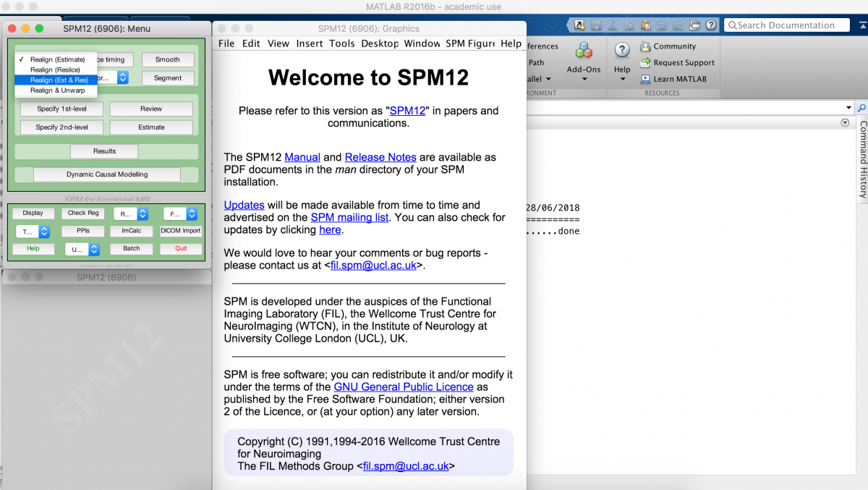Expand the Add-Ons dropdown arrow
This screenshot has width=868, height=490.
pos(584,79)
